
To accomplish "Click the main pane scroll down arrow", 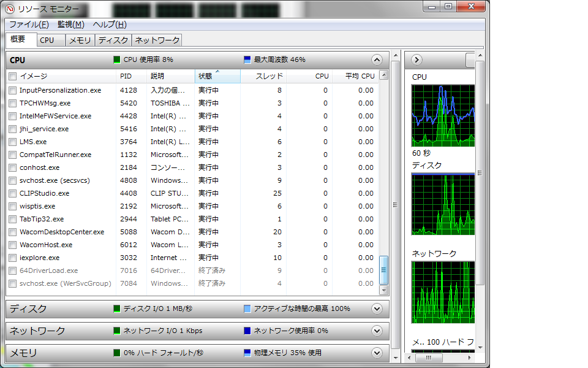I will tap(396, 358).
